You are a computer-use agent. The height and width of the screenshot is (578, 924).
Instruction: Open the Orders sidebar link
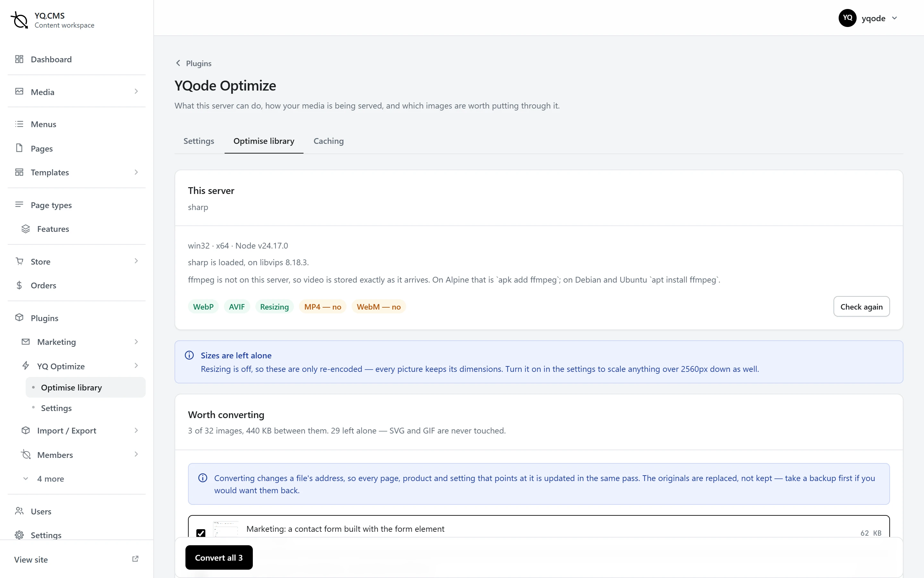[x=76, y=285]
